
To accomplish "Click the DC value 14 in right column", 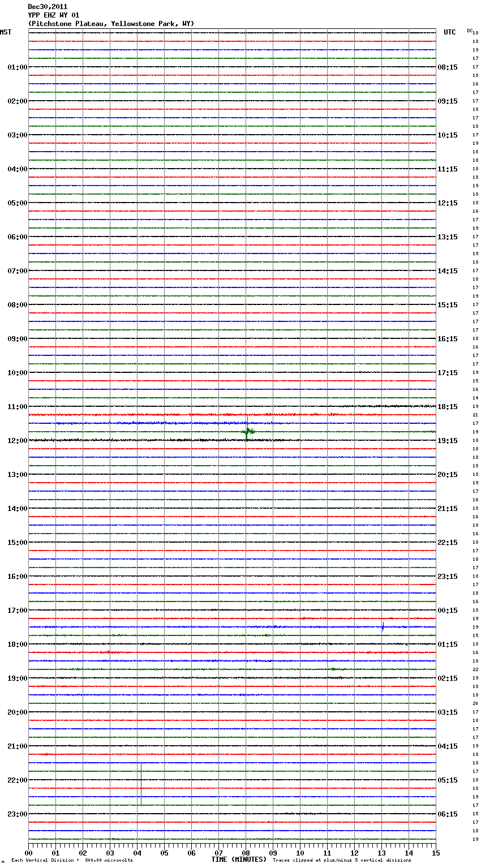I will [475, 398].
